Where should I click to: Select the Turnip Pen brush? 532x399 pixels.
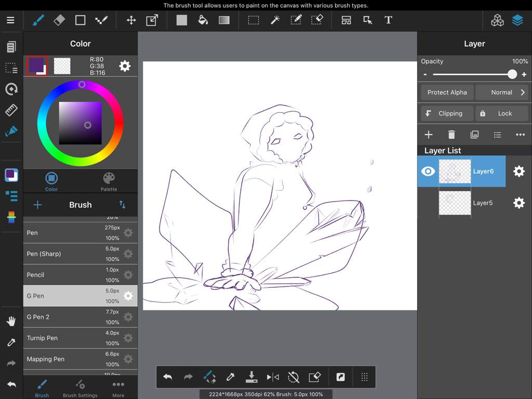81,338
